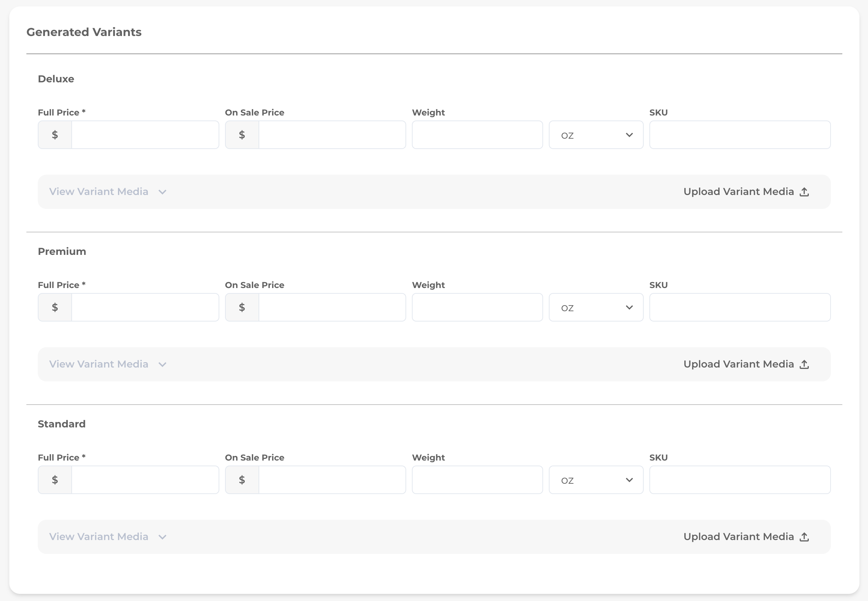The width and height of the screenshot is (868, 601).
Task: Click the Generated Variants heading
Action: 84,32
